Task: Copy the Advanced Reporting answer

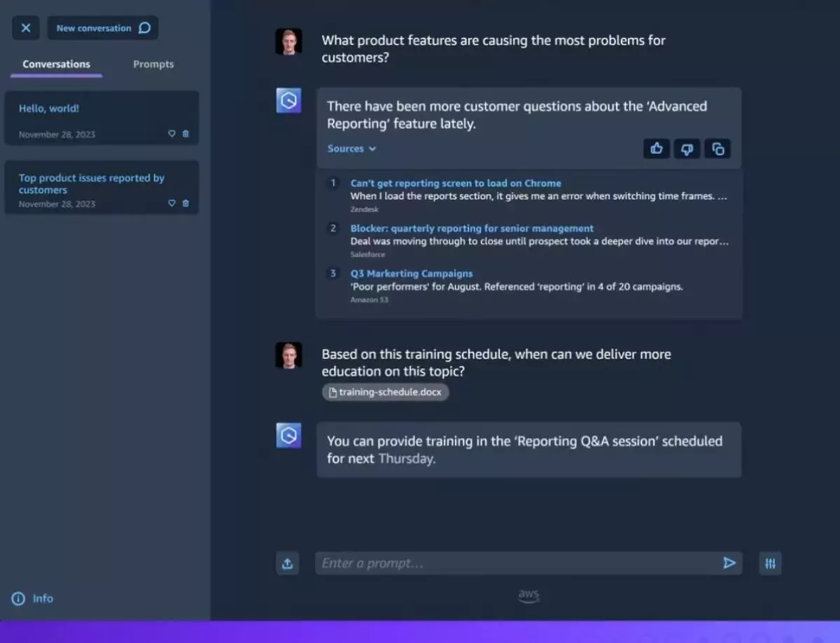Action: [x=717, y=148]
